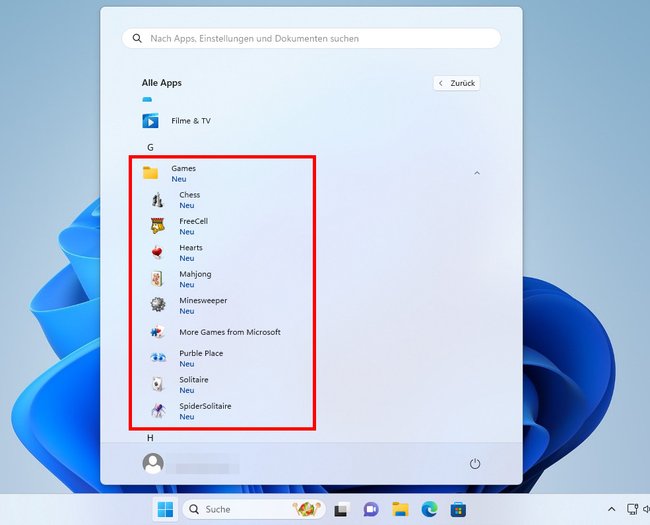Launch FreeCell via its king icon
The height and width of the screenshot is (525, 650).
[x=158, y=226]
